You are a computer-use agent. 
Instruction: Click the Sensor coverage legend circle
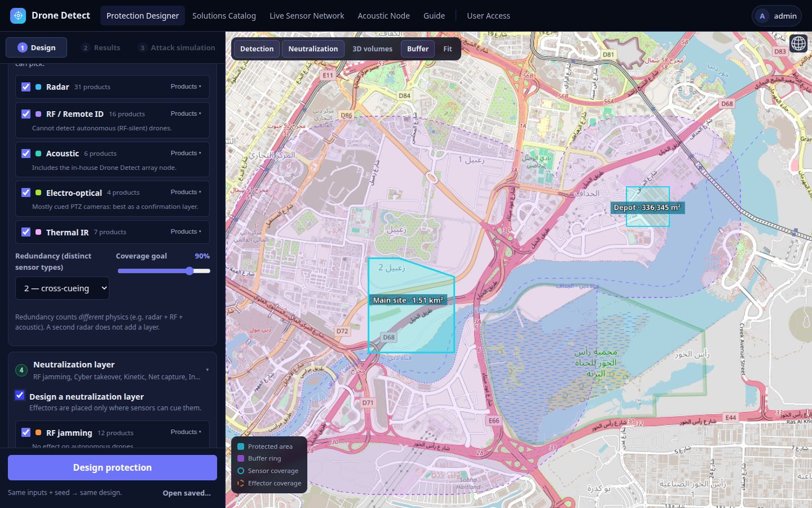tap(241, 471)
